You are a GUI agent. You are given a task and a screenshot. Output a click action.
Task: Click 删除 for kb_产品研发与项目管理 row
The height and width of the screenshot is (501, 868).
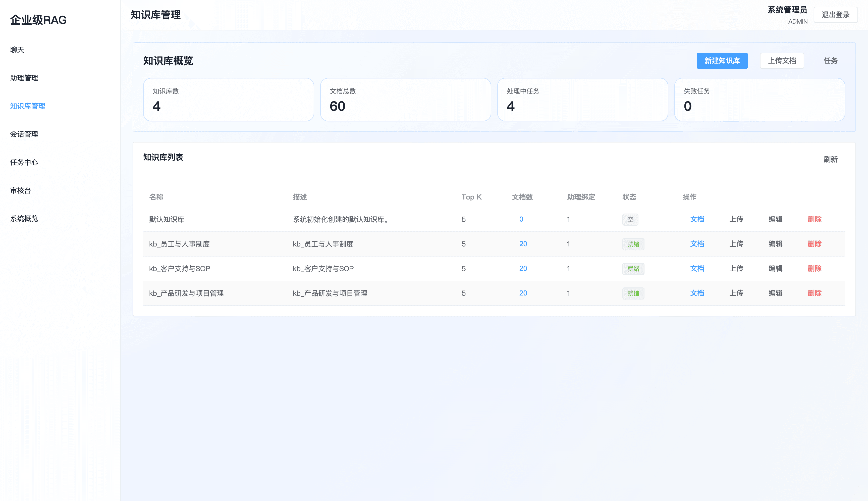point(814,293)
